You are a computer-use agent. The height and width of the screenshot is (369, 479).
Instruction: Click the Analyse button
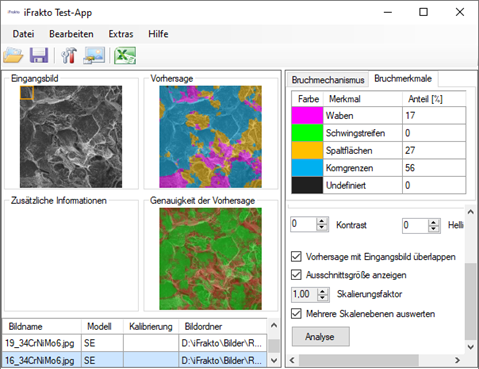[x=321, y=337]
